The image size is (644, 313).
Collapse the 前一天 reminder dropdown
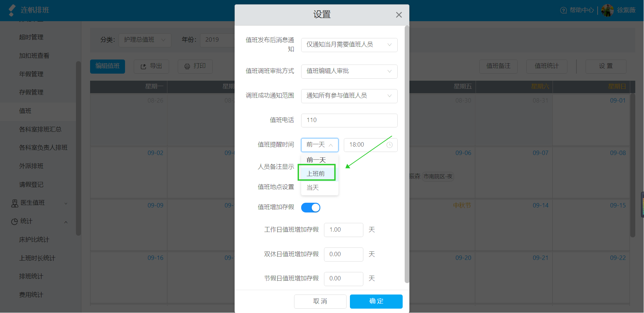(x=320, y=145)
